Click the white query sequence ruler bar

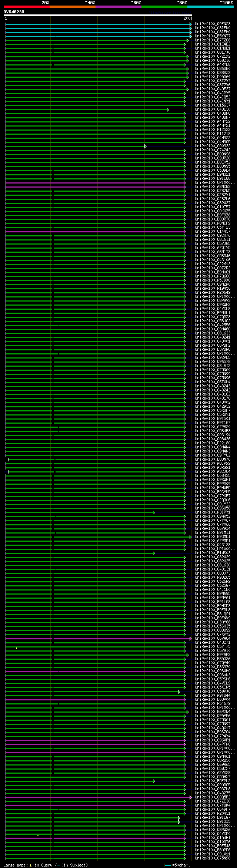(98, 16)
